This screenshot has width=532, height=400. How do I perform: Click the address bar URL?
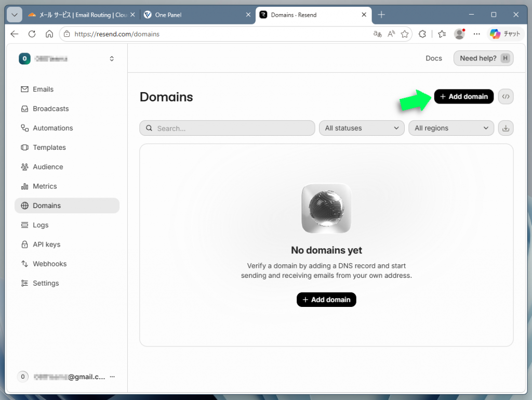(117, 34)
